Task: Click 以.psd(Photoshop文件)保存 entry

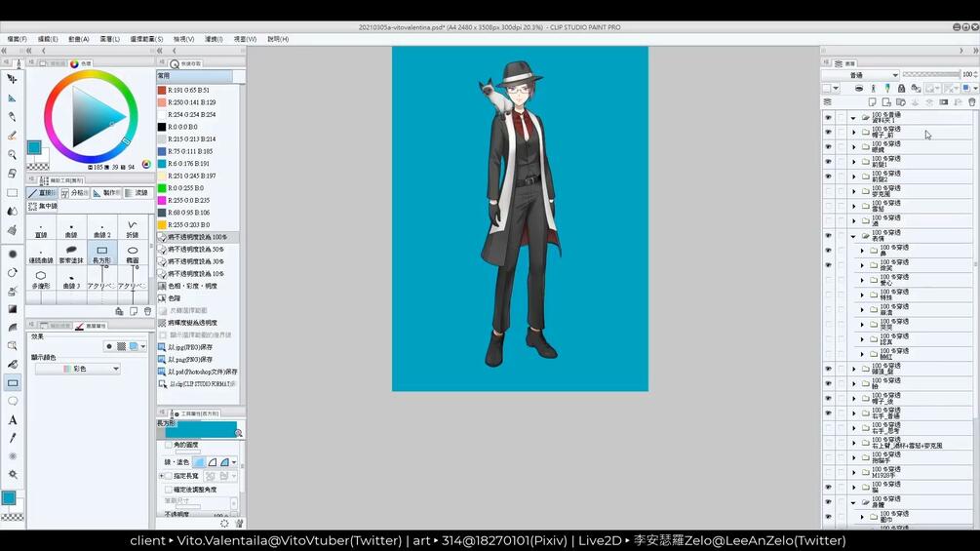Action: (198, 372)
